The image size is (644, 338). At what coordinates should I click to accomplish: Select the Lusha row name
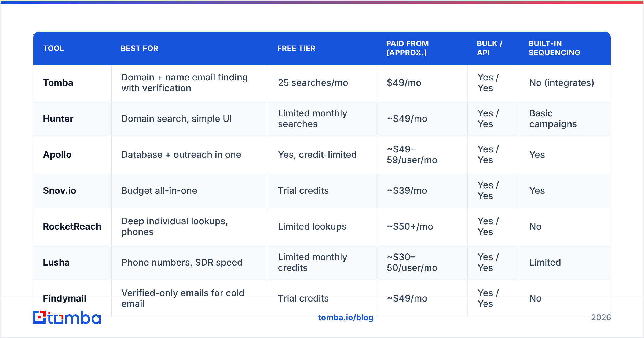pos(56,262)
